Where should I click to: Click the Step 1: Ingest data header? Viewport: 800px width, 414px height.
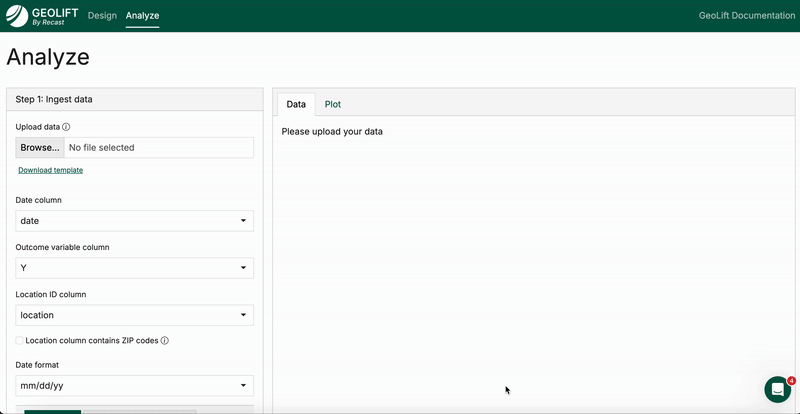(x=55, y=99)
